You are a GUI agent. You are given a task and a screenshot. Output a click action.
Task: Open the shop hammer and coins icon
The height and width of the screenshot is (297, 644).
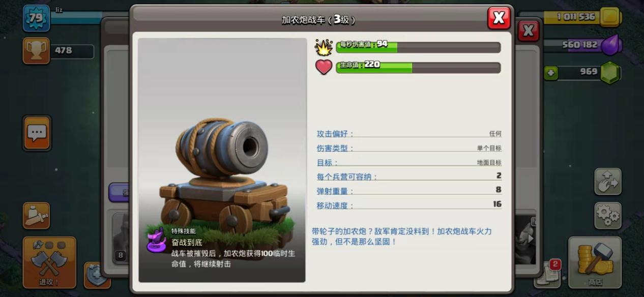pos(595,262)
